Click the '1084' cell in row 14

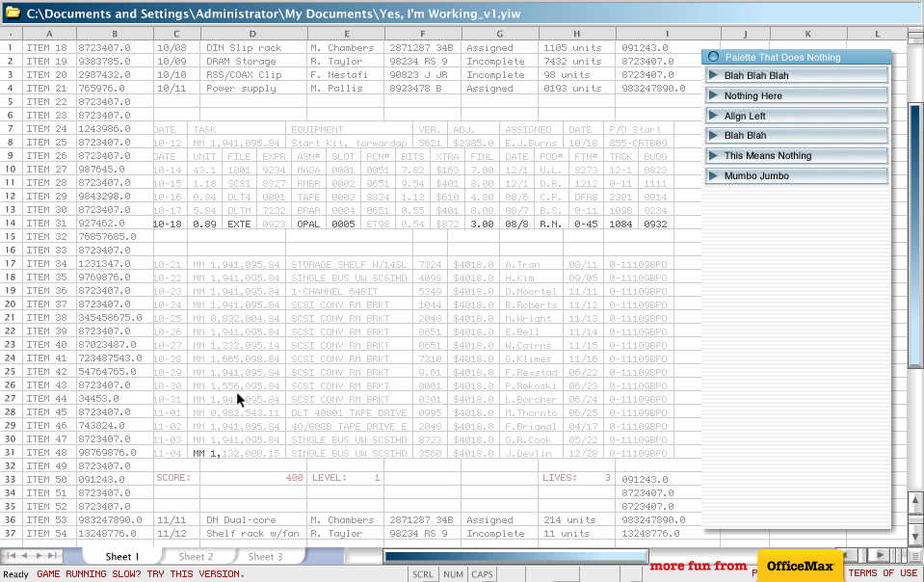click(x=620, y=224)
